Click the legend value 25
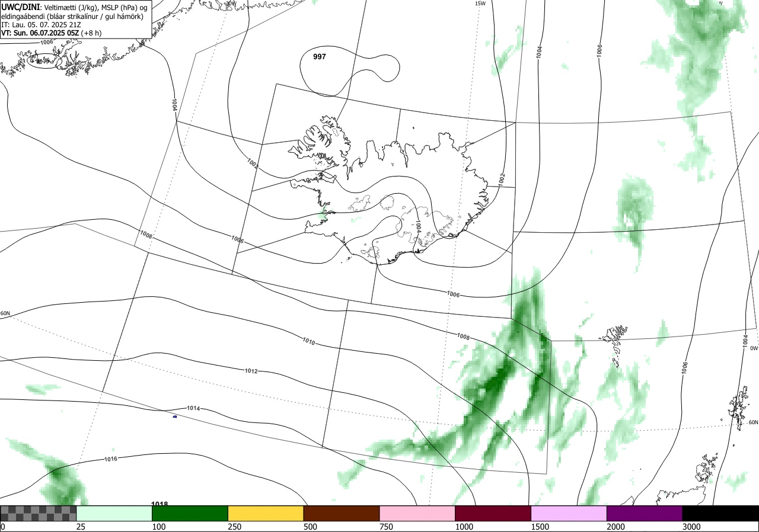 (x=81, y=527)
